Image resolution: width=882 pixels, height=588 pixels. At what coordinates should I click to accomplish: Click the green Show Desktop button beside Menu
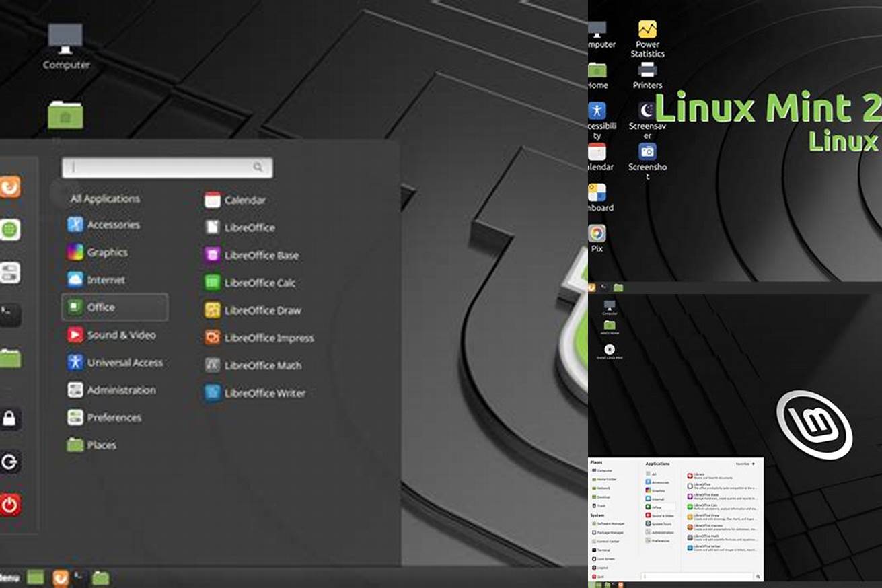pyautogui.click(x=36, y=577)
